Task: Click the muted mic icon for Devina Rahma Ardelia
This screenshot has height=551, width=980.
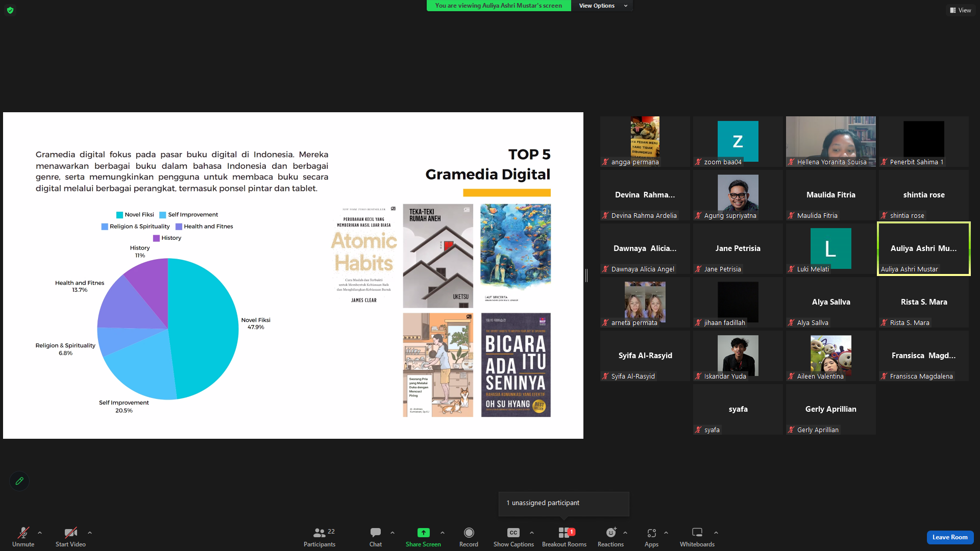Action: (x=605, y=216)
